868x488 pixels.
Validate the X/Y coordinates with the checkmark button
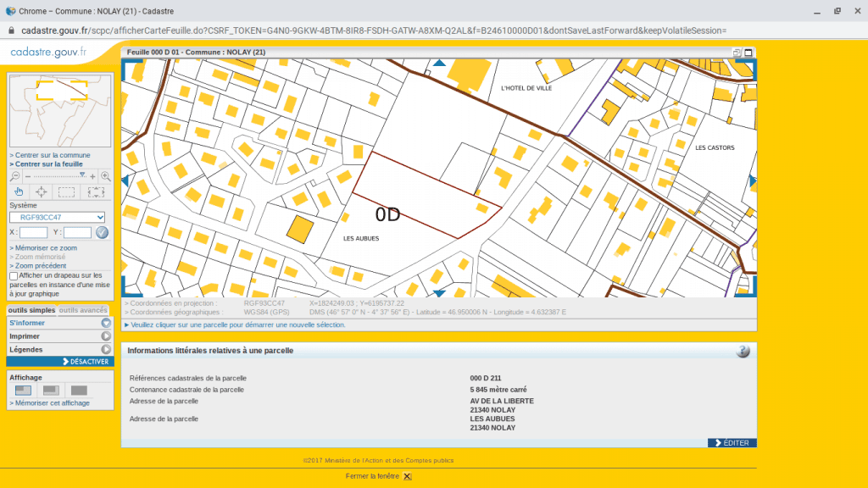(102, 232)
